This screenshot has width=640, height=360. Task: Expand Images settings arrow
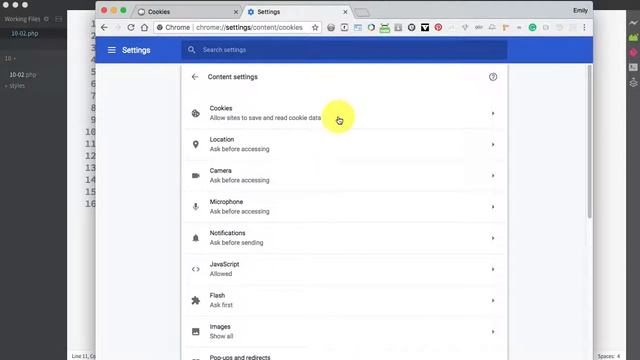pos(493,331)
